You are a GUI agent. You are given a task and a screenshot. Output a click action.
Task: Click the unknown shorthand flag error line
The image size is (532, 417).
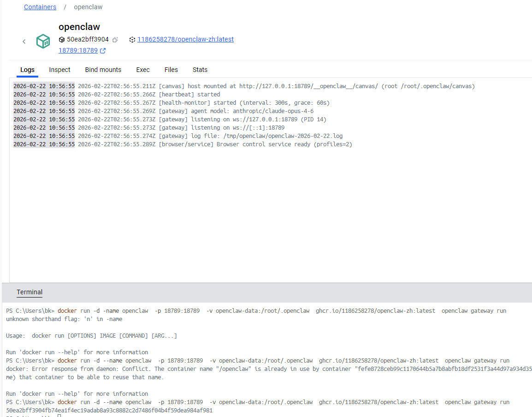coord(64,319)
